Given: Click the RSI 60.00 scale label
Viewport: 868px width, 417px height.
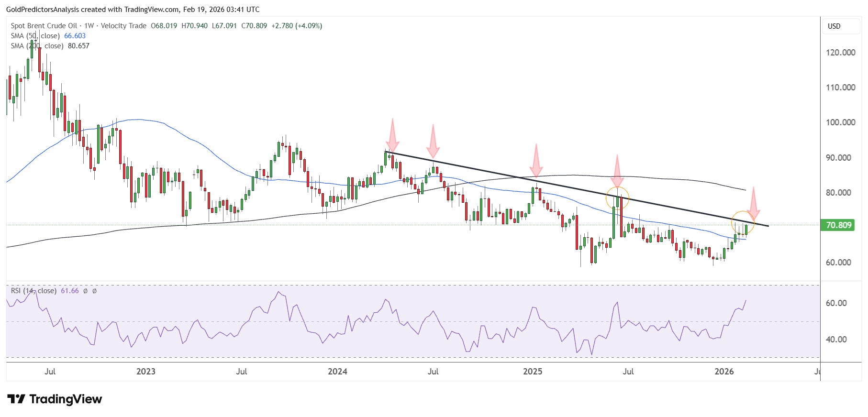Looking at the screenshot, I should (x=836, y=303).
